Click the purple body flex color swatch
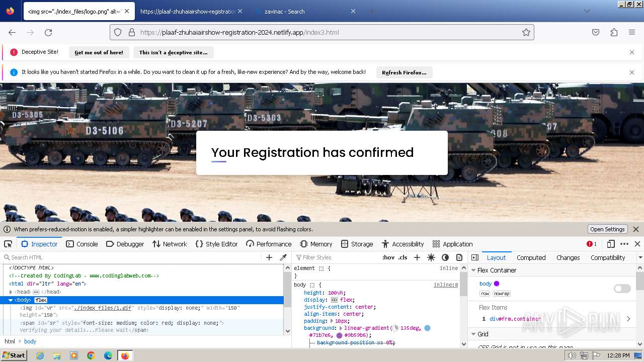Screen dimensions: 644x362 click(497, 284)
